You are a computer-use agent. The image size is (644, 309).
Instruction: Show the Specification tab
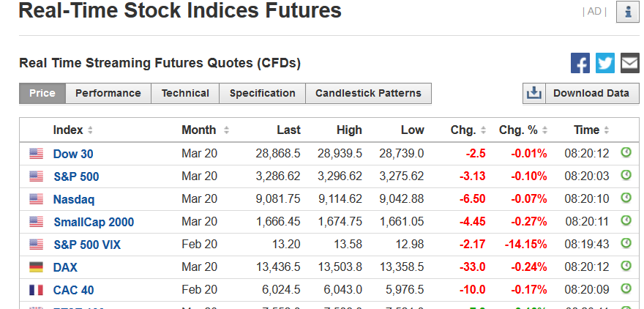click(262, 93)
